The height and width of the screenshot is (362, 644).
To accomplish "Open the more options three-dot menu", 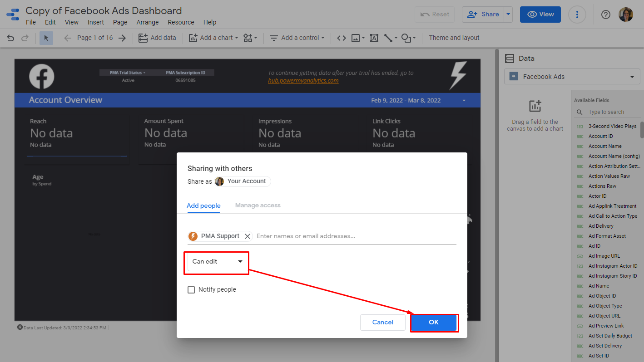I will pyautogui.click(x=577, y=15).
